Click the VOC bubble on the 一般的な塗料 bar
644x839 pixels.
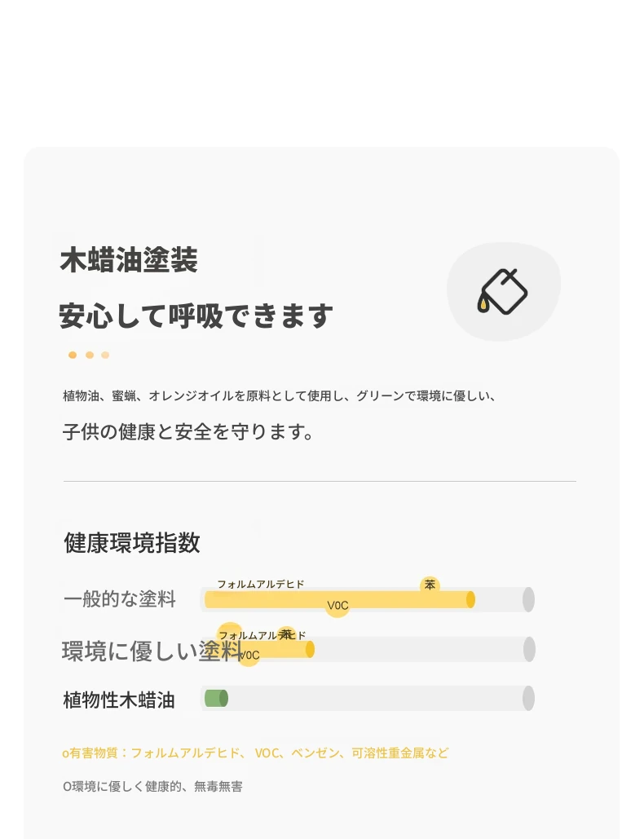tap(337, 606)
